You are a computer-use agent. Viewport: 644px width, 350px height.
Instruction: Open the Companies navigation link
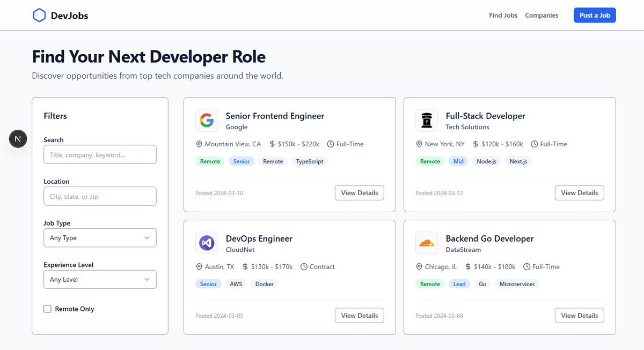pos(541,16)
